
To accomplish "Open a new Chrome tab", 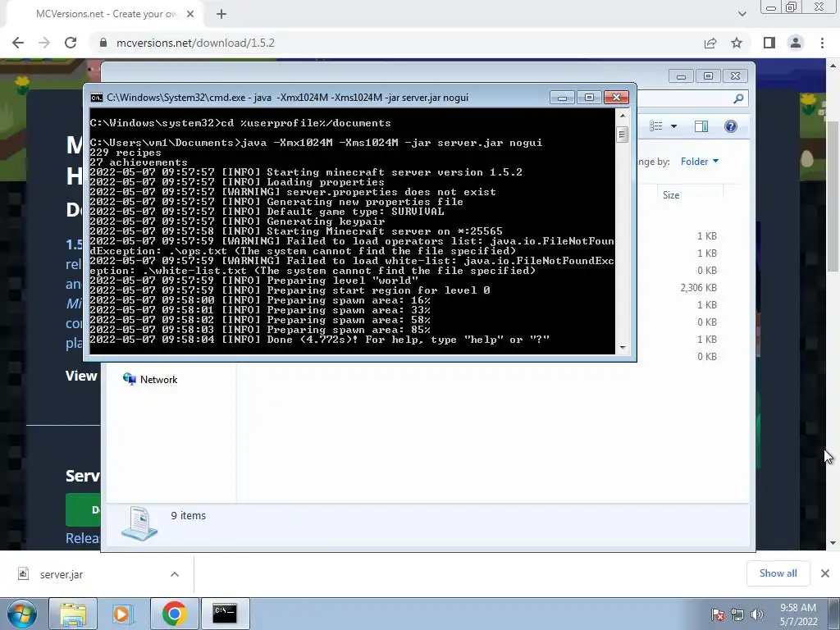I will pyautogui.click(x=221, y=14).
